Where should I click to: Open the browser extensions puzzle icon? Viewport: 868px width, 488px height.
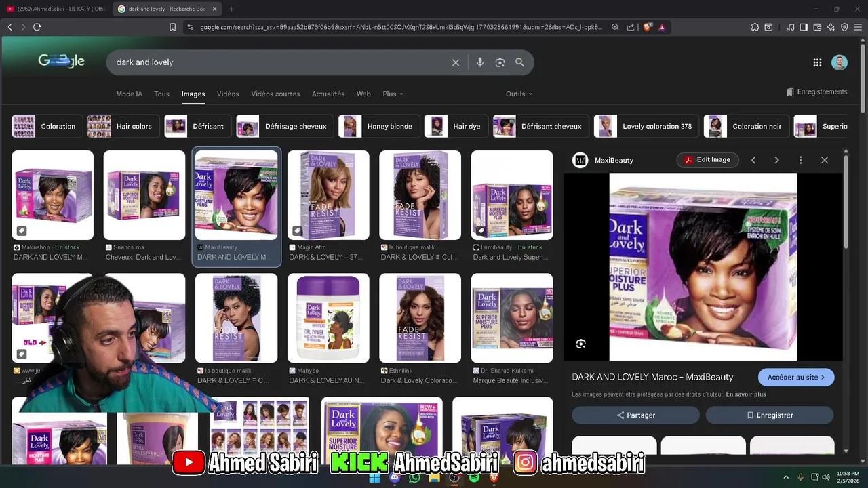click(755, 27)
